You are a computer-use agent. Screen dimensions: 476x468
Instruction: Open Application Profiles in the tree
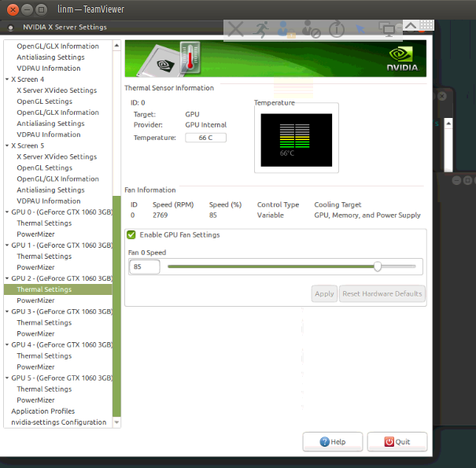(x=43, y=411)
